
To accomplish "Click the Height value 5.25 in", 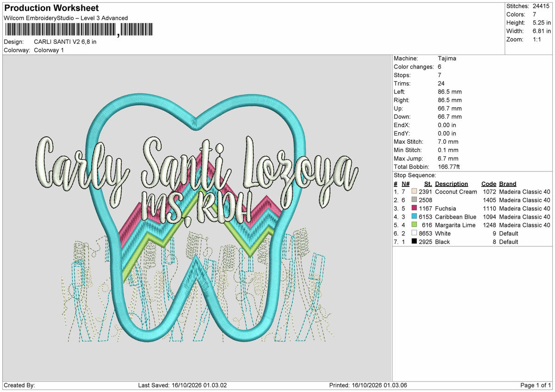I will [x=543, y=23].
